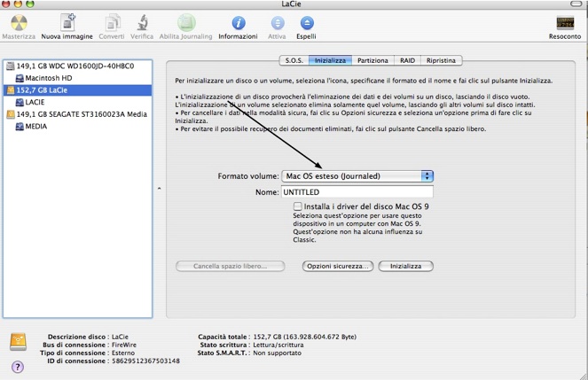Click the LaCie FireWire disk icon at bottom
The height and width of the screenshot is (380, 588).
pyautogui.click(x=18, y=341)
